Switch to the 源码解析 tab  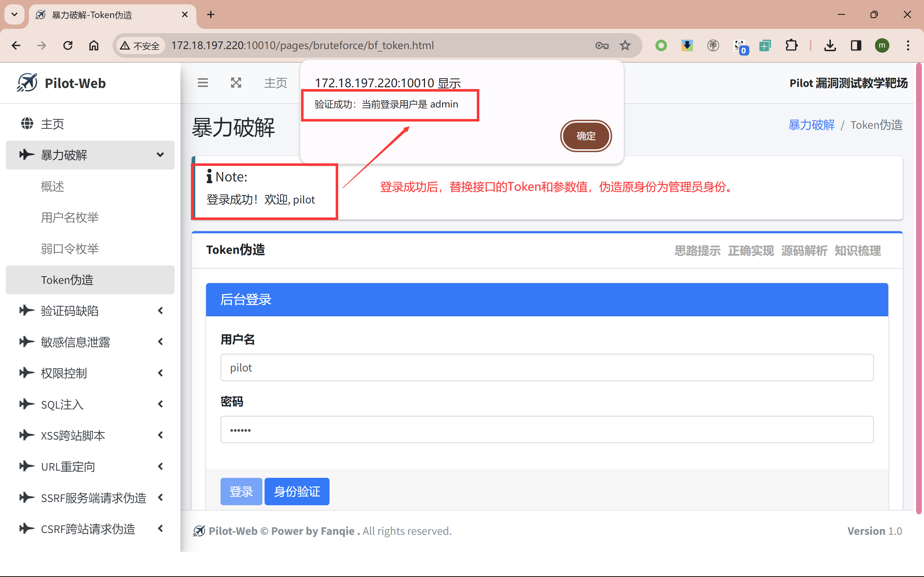804,250
